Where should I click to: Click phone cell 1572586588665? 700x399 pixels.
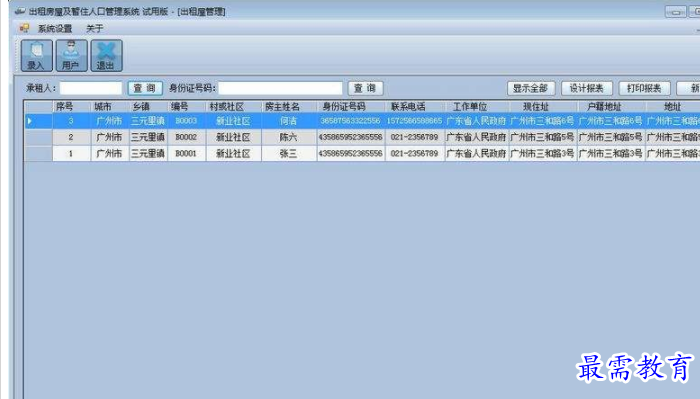tap(415, 121)
